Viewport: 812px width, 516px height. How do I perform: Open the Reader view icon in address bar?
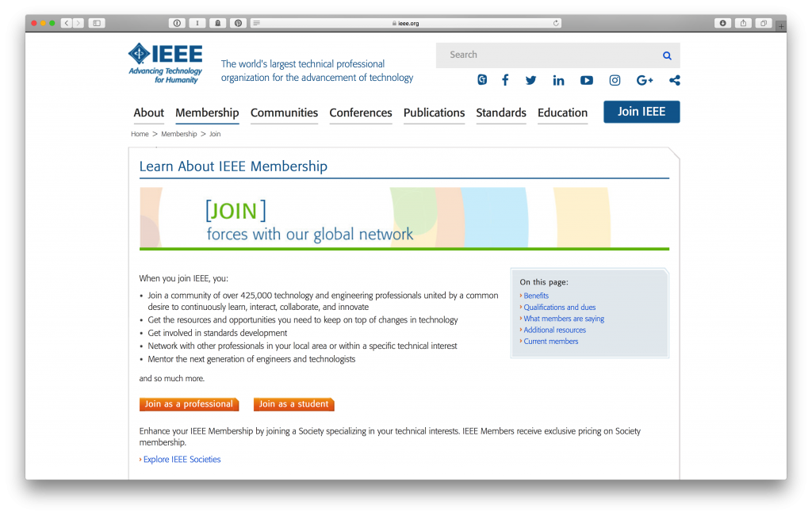pyautogui.click(x=256, y=23)
